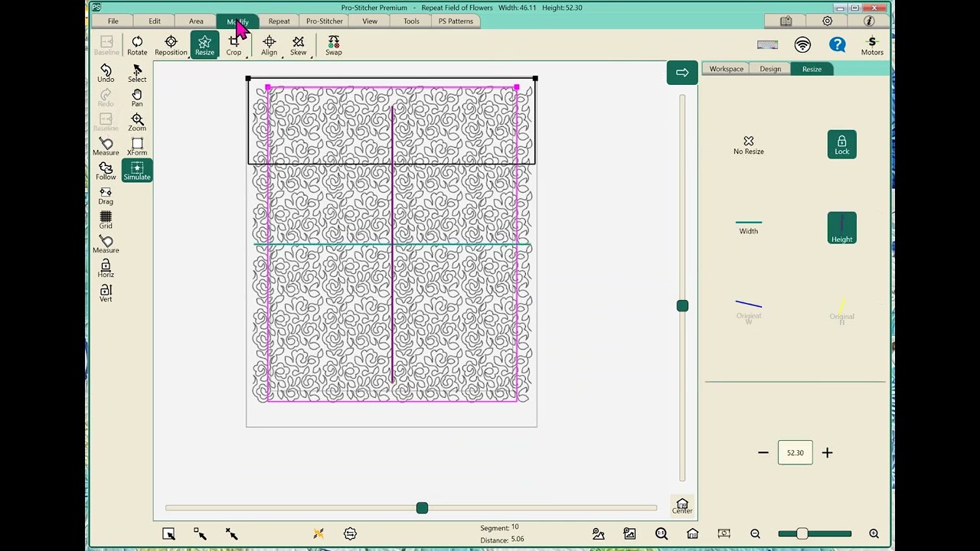This screenshot has width=980, height=551.
Task: Open the Repeat menu tab
Action: coord(279,21)
